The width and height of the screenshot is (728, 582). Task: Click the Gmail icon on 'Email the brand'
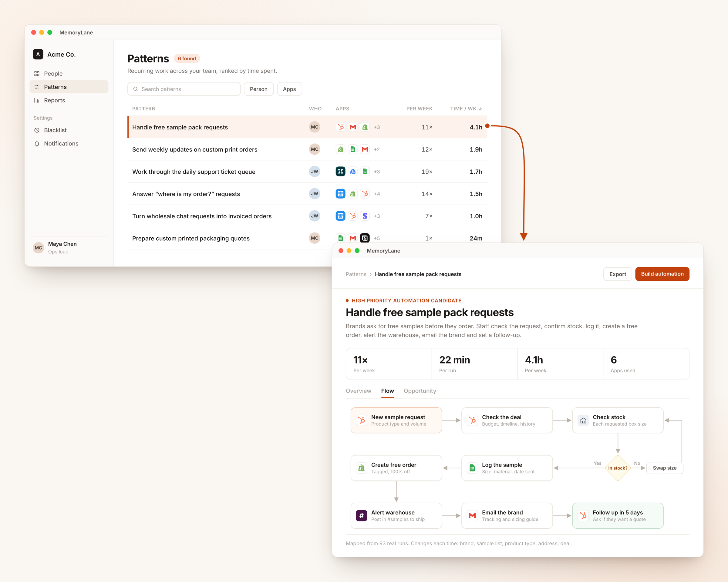[472, 516]
